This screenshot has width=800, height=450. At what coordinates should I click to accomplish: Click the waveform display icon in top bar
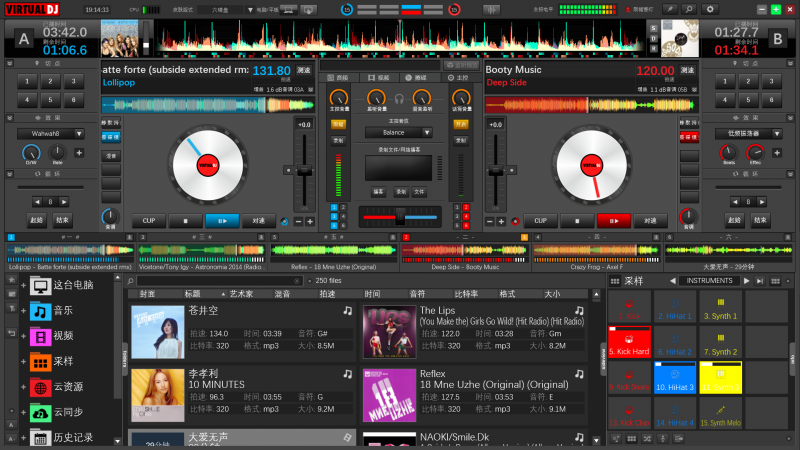(x=492, y=10)
